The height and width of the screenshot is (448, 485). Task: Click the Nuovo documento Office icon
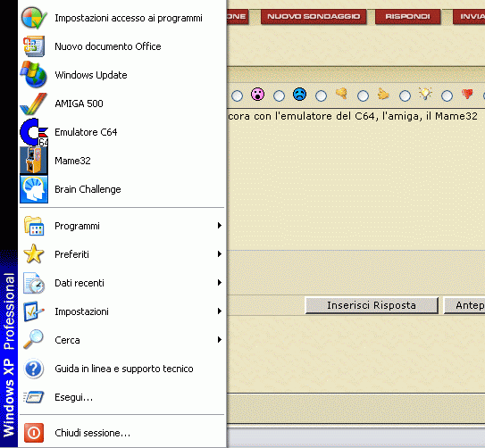(x=34, y=46)
